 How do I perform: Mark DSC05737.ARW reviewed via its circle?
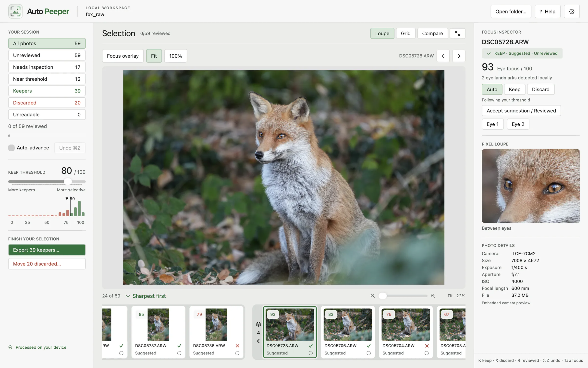[x=179, y=353]
